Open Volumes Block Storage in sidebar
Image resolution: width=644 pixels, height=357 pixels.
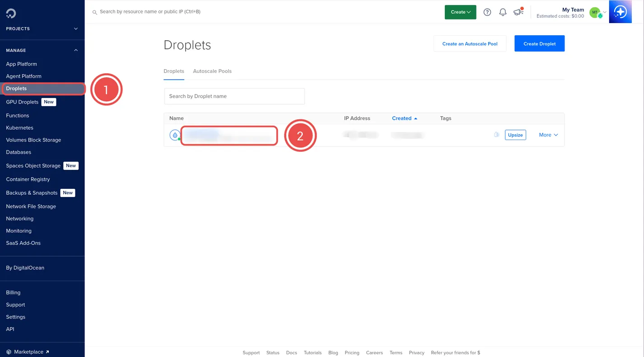pos(33,140)
